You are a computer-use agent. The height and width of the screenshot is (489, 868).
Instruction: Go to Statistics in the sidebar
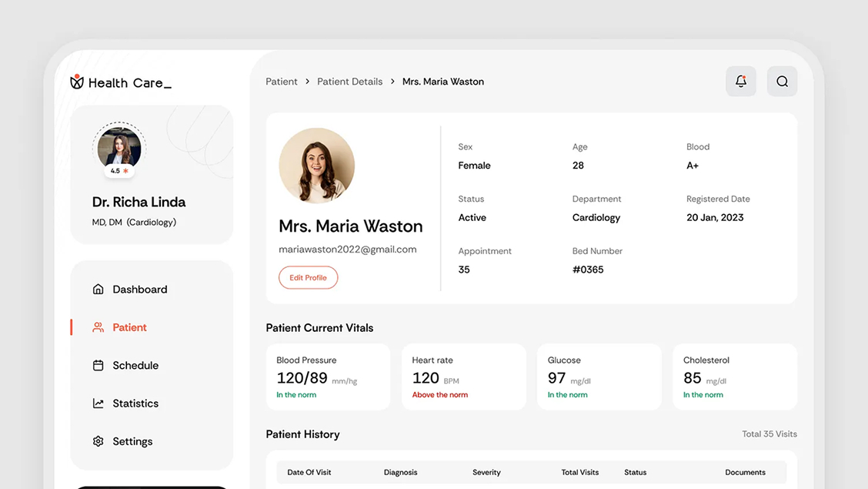tap(135, 404)
